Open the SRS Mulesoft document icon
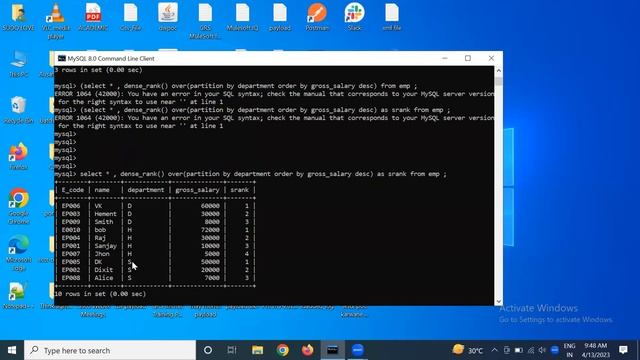 (x=205, y=20)
